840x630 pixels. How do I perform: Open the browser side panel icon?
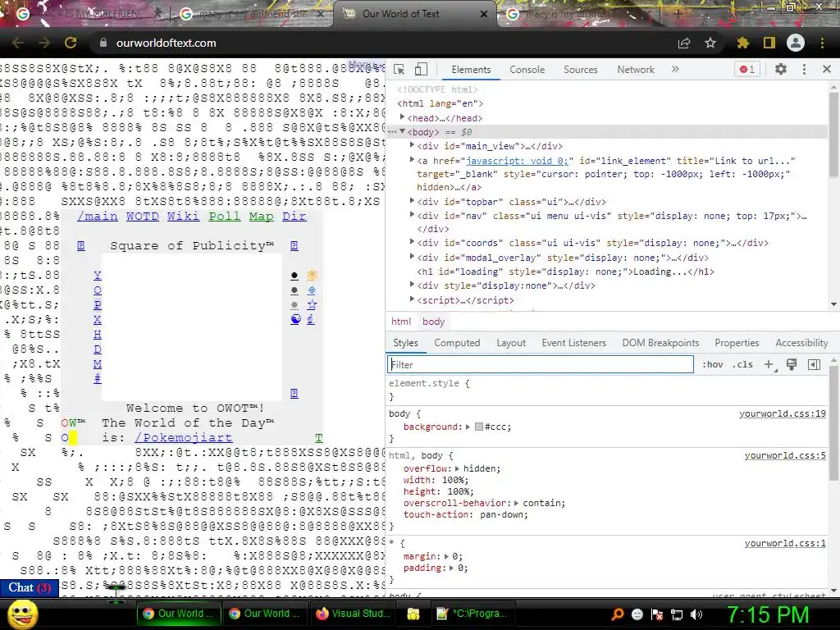(x=769, y=43)
